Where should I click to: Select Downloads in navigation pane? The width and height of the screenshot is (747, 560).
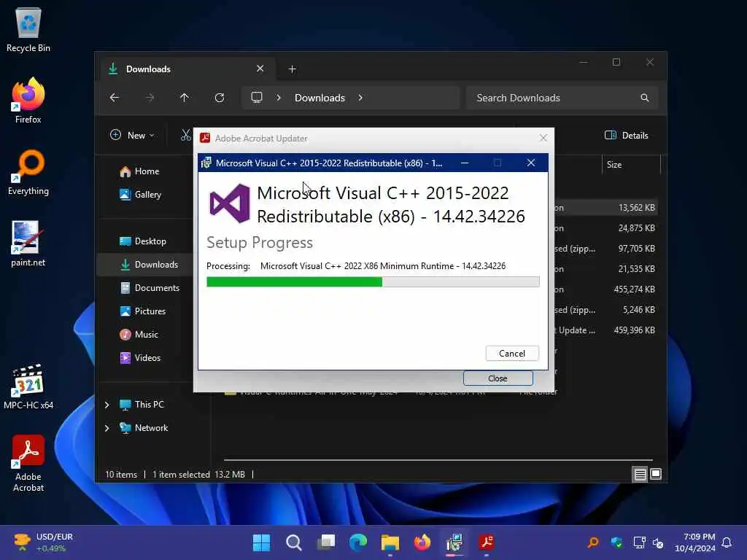[x=145, y=265]
